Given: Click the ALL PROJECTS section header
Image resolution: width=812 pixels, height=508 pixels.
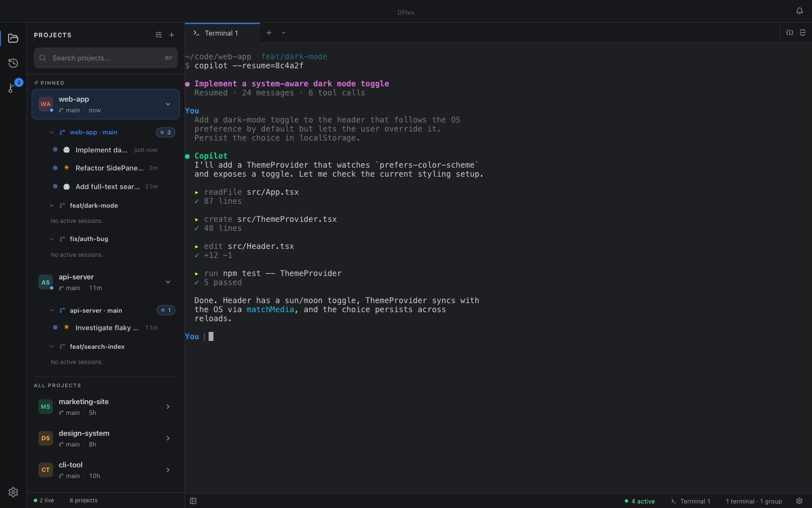Looking at the screenshot, I should pos(58,386).
